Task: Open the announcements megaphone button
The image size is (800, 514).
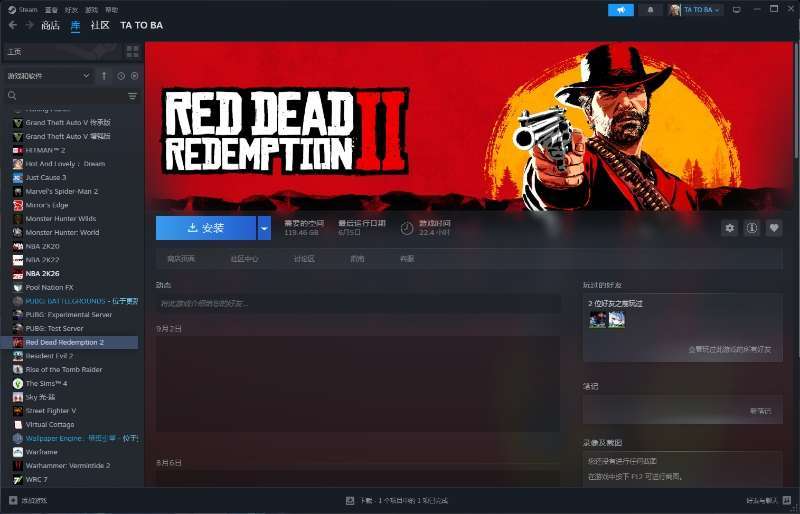Action: 621,10
